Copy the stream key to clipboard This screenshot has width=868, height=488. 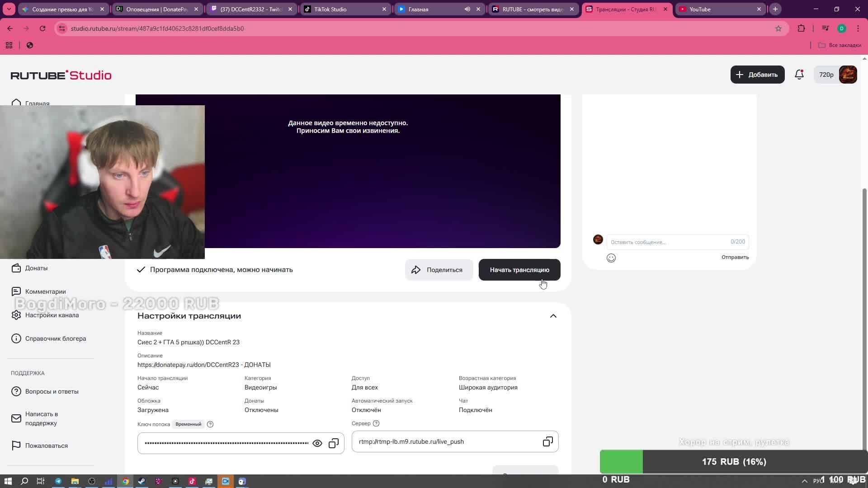pyautogui.click(x=334, y=443)
